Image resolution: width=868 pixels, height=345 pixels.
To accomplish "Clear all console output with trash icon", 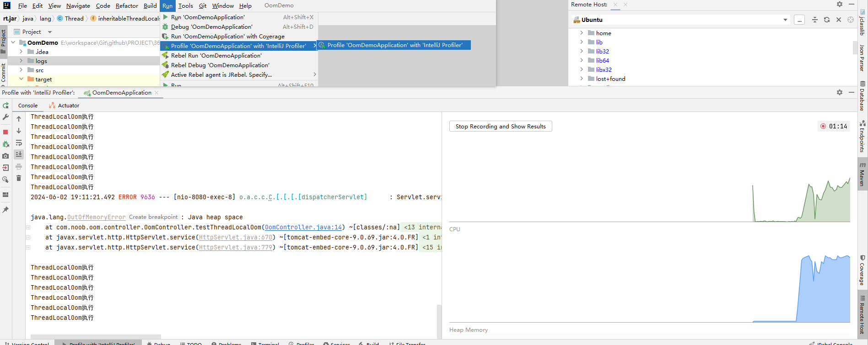I will click(x=19, y=178).
